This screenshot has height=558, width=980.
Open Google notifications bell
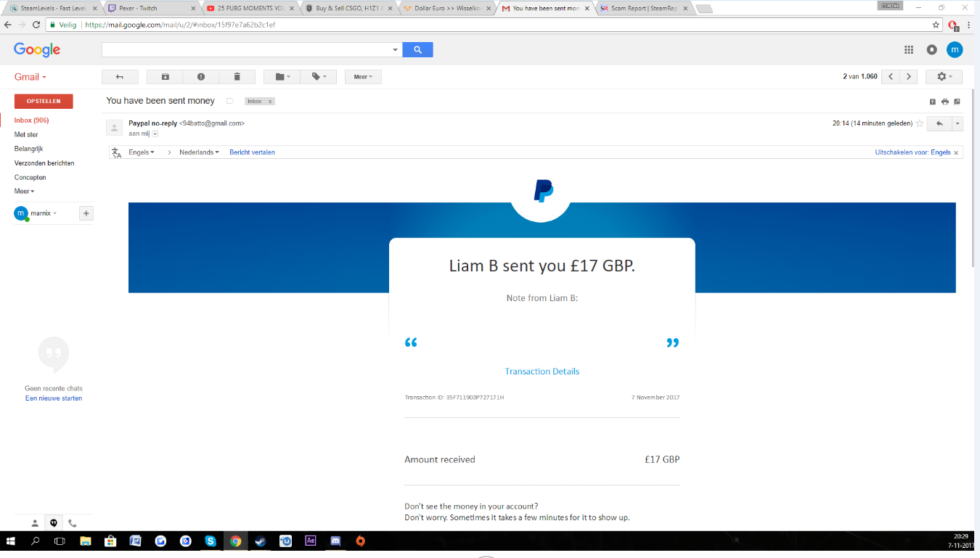[x=932, y=49]
